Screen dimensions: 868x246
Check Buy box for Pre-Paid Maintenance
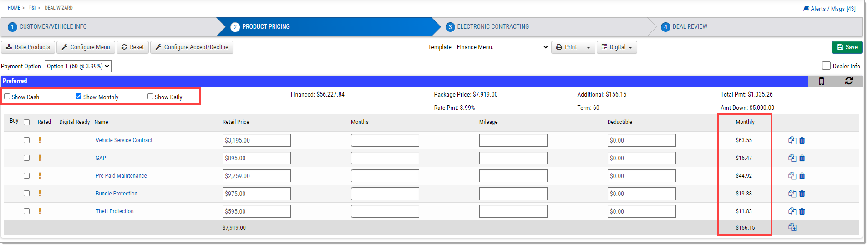tap(26, 176)
